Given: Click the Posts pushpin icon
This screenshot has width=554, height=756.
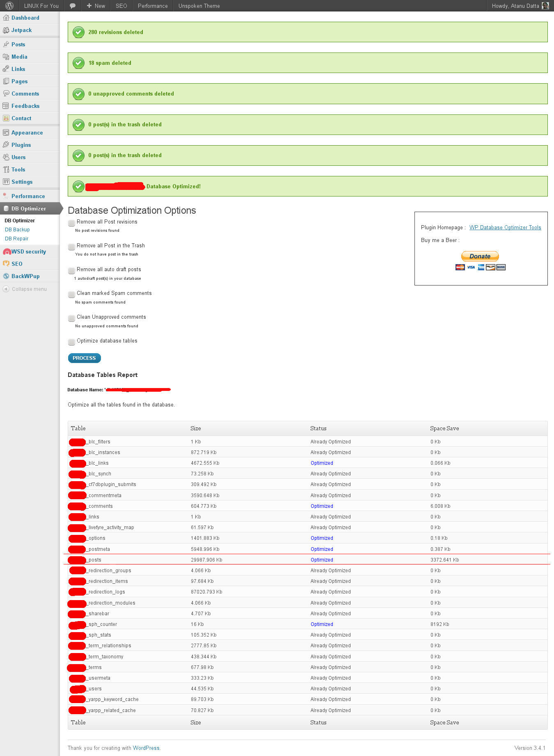Looking at the screenshot, I should (6, 44).
